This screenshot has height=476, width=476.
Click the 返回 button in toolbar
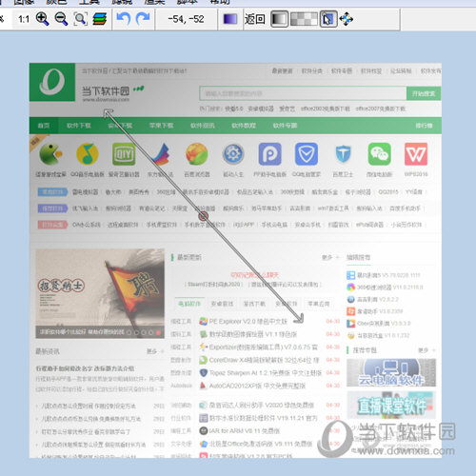[254, 19]
